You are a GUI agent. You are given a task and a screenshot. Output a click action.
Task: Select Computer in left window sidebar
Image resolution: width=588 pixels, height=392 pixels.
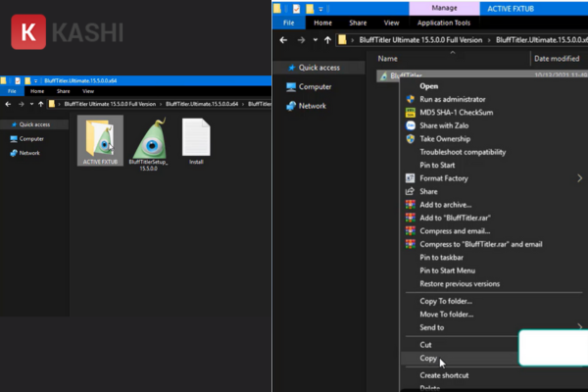coord(31,139)
